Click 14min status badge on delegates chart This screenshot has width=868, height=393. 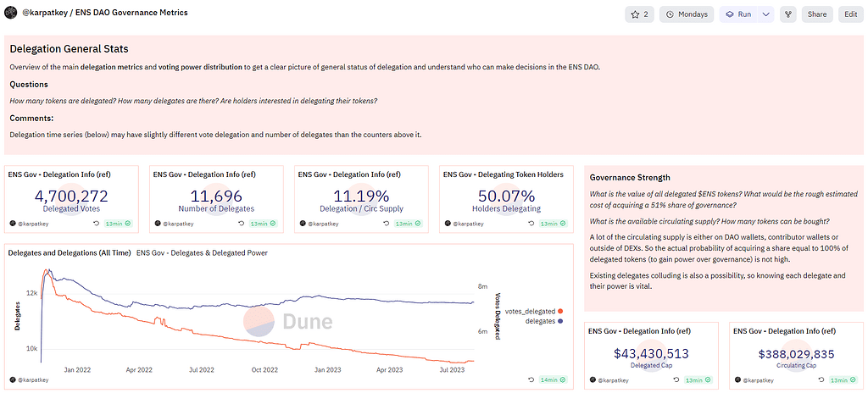554,379
